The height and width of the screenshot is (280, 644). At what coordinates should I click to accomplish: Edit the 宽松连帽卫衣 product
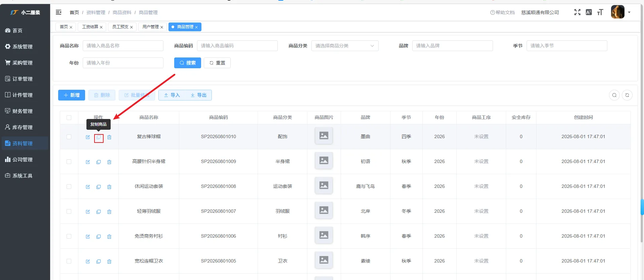click(88, 262)
